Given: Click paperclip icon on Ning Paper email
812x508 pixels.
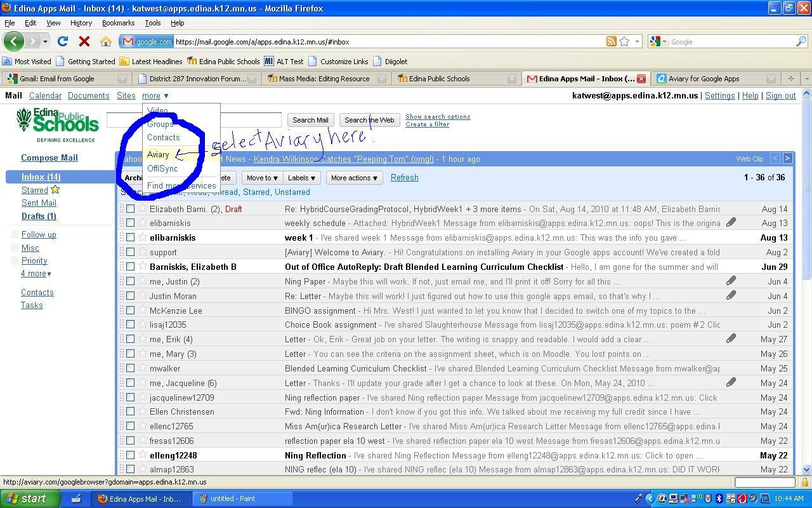Looking at the screenshot, I should coord(731,281).
